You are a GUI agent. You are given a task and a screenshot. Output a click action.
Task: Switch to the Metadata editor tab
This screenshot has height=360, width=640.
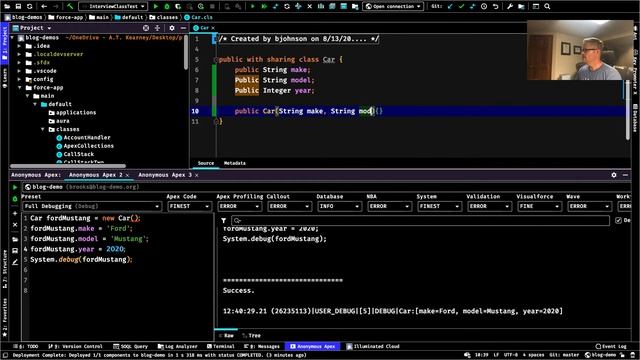pos(235,163)
